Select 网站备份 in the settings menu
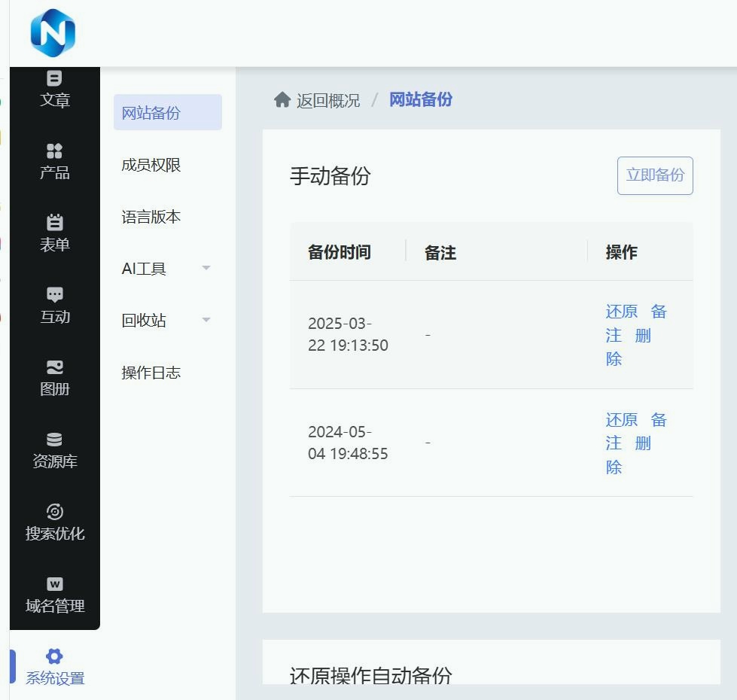This screenshot has width=737, height=700. click(x=151, y=113)
